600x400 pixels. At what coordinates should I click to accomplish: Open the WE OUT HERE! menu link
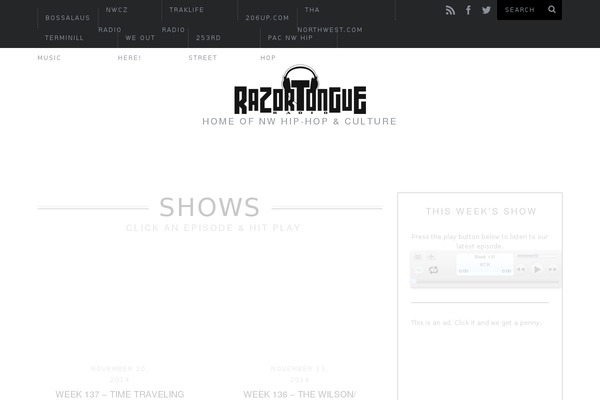(x=136, y=47)
